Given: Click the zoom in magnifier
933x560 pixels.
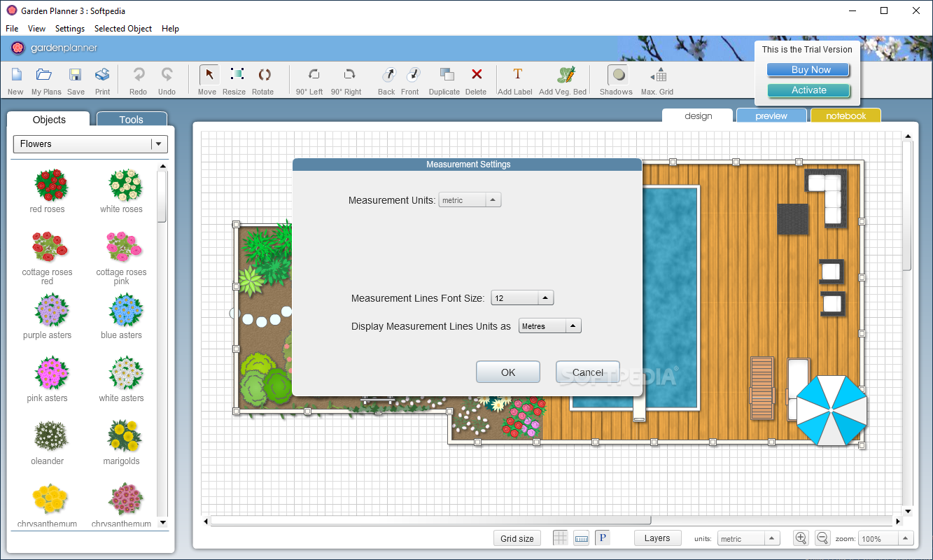Looking at the screenshot, I should pyautogui.click(x=801, y=538).
